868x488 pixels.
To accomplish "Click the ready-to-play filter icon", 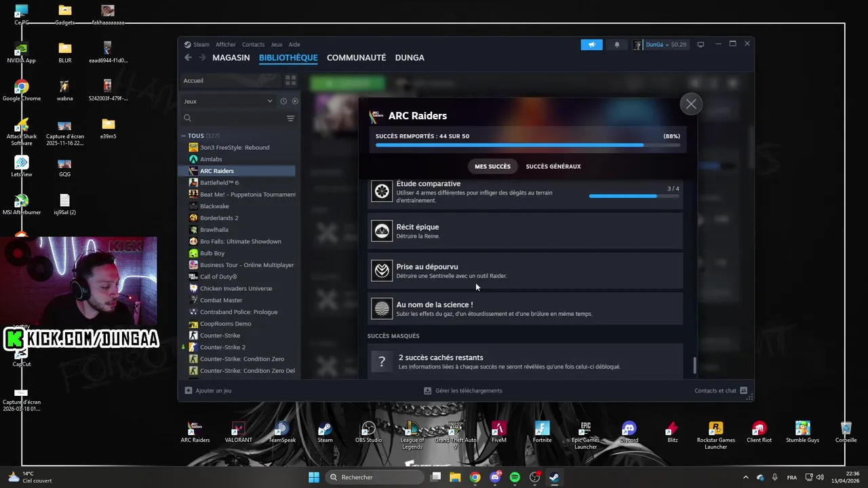I will 294,101.
